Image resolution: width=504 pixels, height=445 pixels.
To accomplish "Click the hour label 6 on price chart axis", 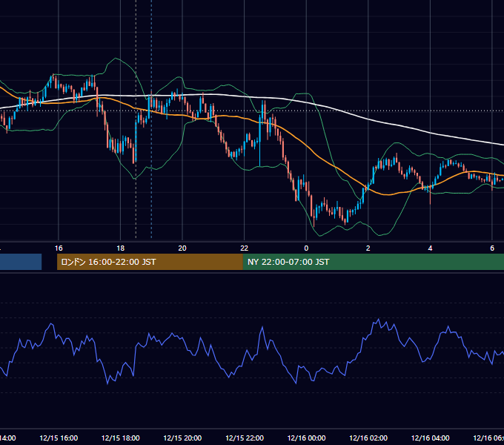I will pos(492,248).
